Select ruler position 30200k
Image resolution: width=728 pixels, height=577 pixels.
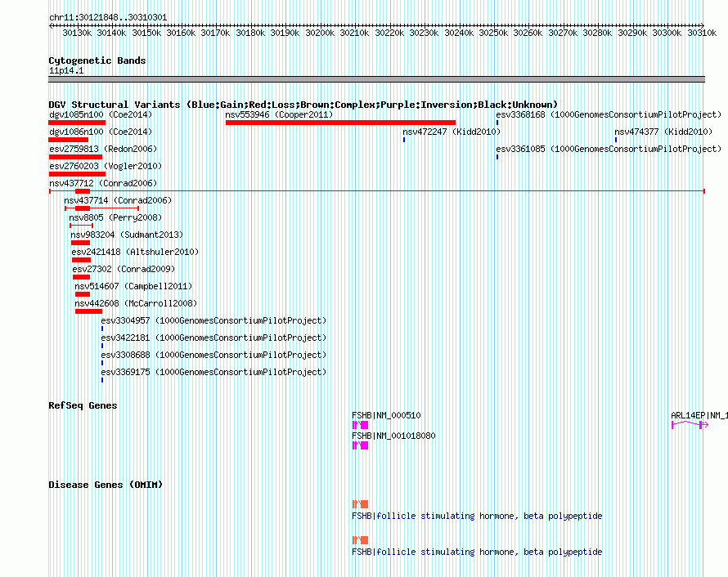point(320,33)
